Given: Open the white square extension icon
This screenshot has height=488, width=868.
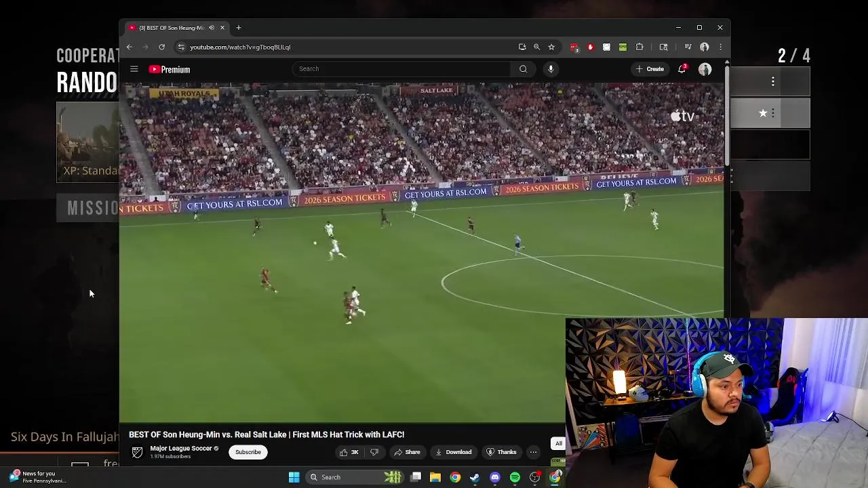Looking at the screenshot, I should (606, 47).
